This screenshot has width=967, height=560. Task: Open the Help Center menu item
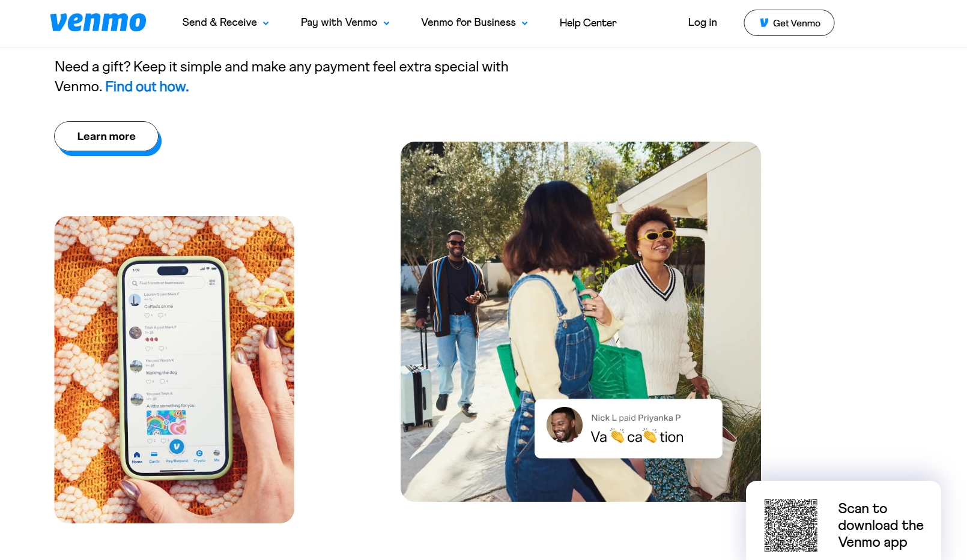point(588,23)
